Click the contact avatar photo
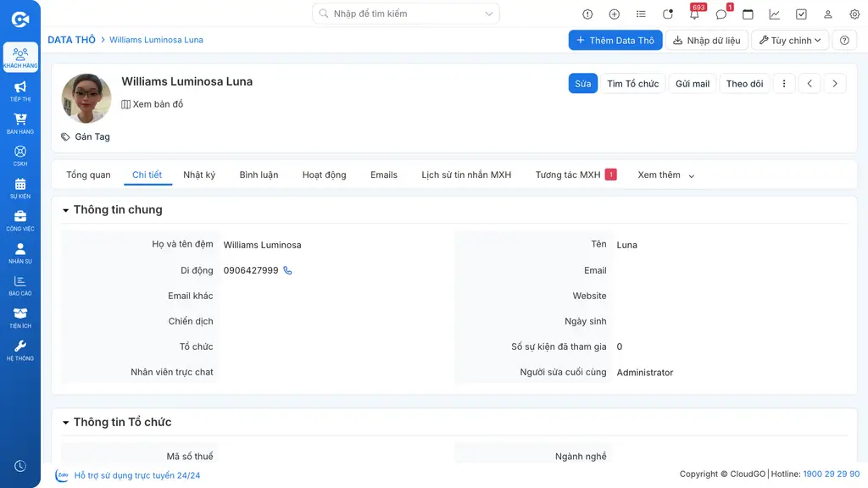 click(x=86, y=98)
